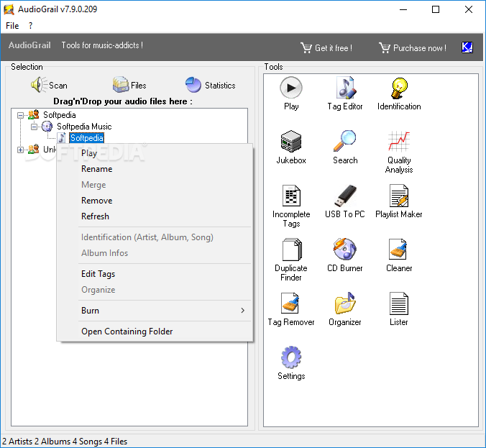Viewport: 486px width, 448px height.
Task: Open the Playlist Maker tool
Action: pyautogui.click(x=399, y=196)
